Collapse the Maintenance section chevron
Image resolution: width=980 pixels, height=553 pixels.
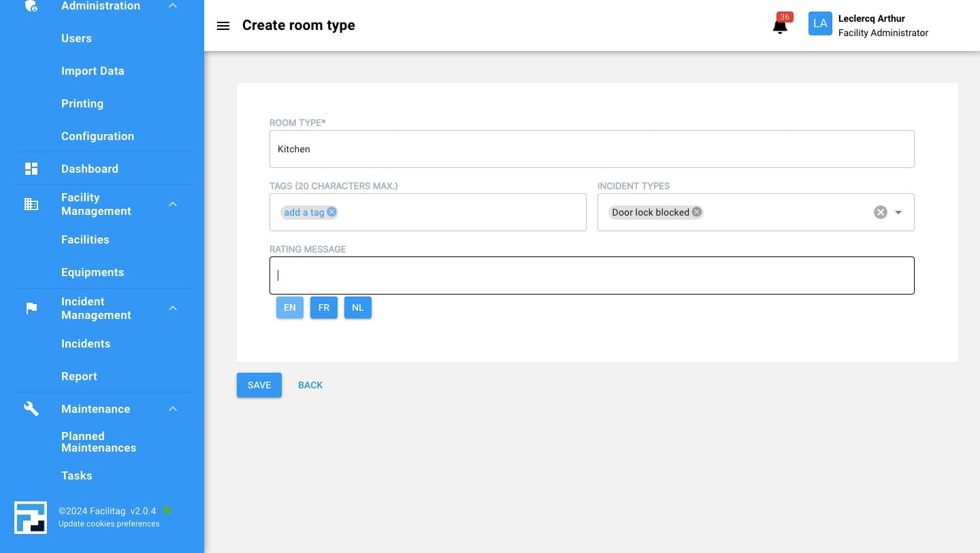[173, 409]
